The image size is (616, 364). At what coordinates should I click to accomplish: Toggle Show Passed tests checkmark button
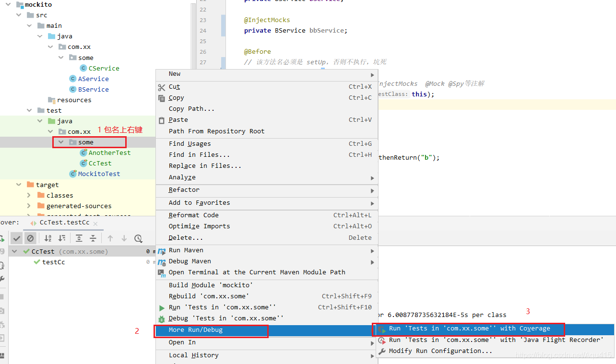point(17,238)
